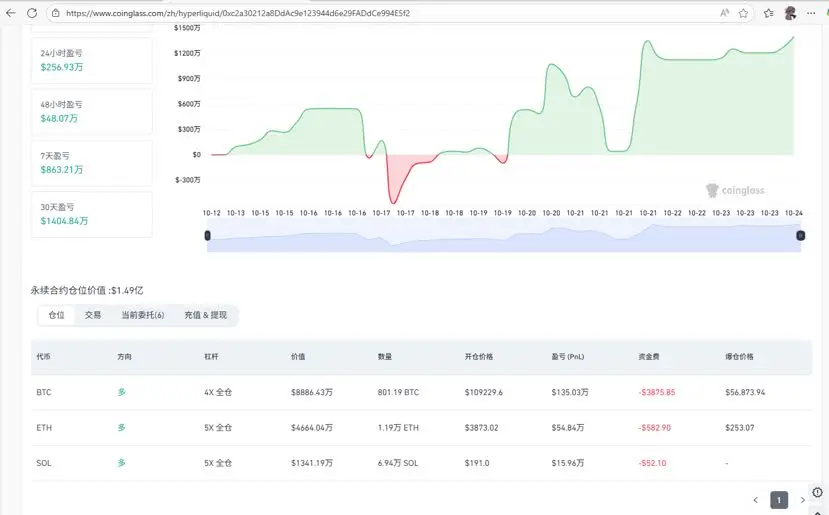This screenshot has height=515, width=829.
Task: Click the 10-24 date label on chart axis
Action: point(794,213)
